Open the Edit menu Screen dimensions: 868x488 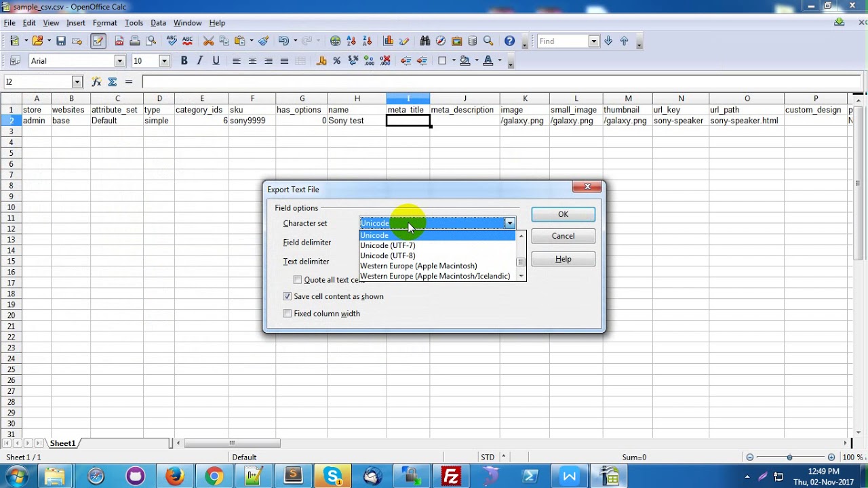click(29, 23)
